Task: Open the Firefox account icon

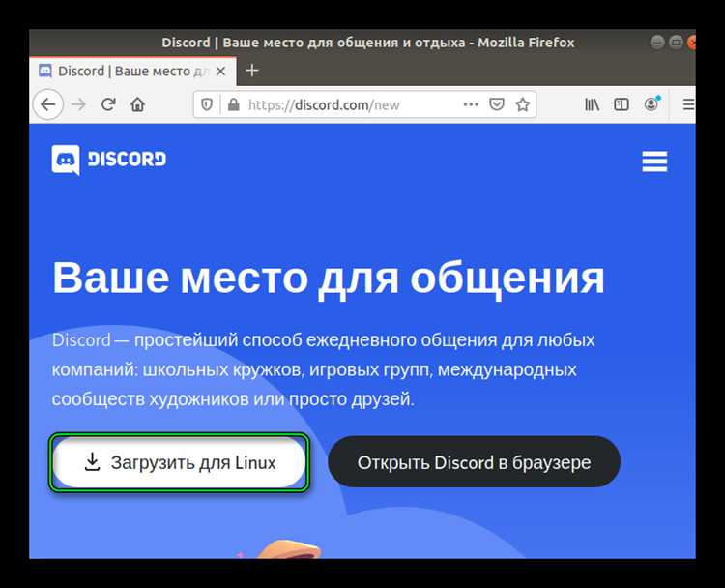Action: [652, 104]
